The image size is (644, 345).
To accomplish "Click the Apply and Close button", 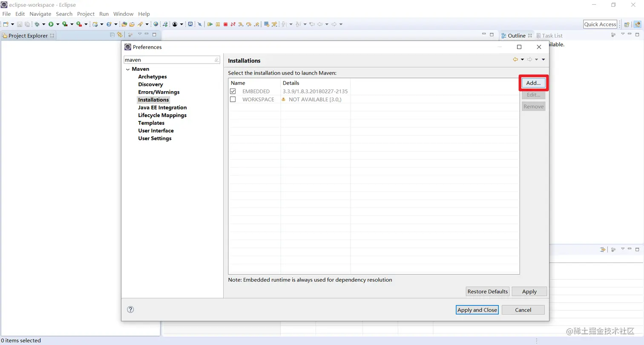I will [477, 310].
